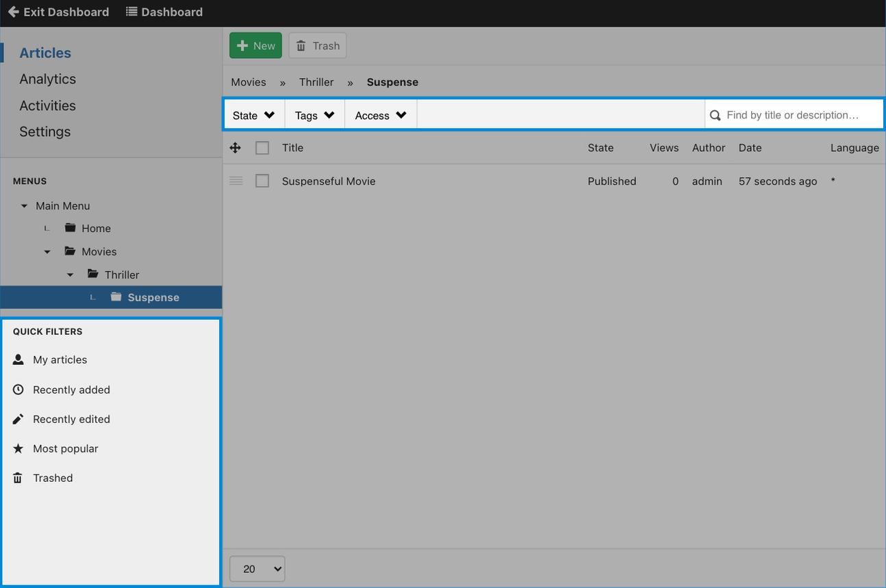
Task: Open Settings in the sidebar
Action: tap(45, 131)
